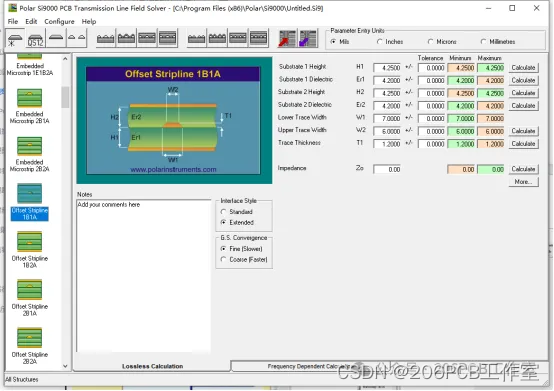The width and height of the screenshot is (554, 391).
Task: Calculate Impedance Zo
Action: coord(523,170)
